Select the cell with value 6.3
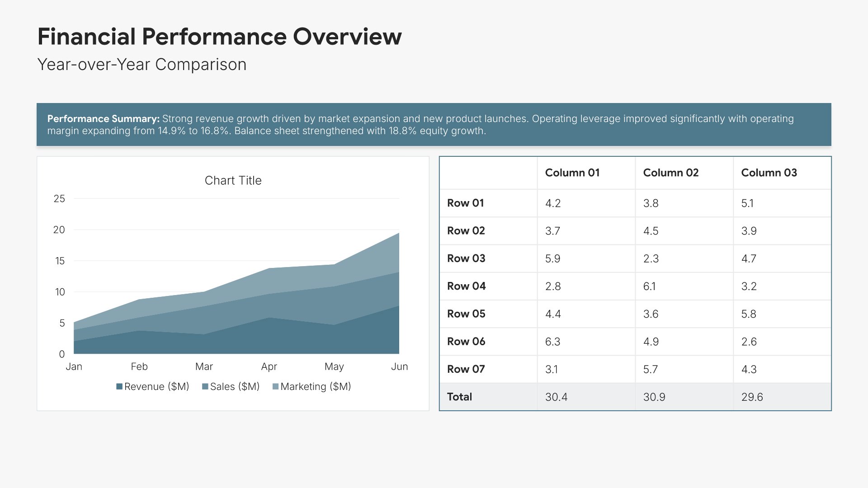This screenshot has height=488, width=868. pos(552,342)
